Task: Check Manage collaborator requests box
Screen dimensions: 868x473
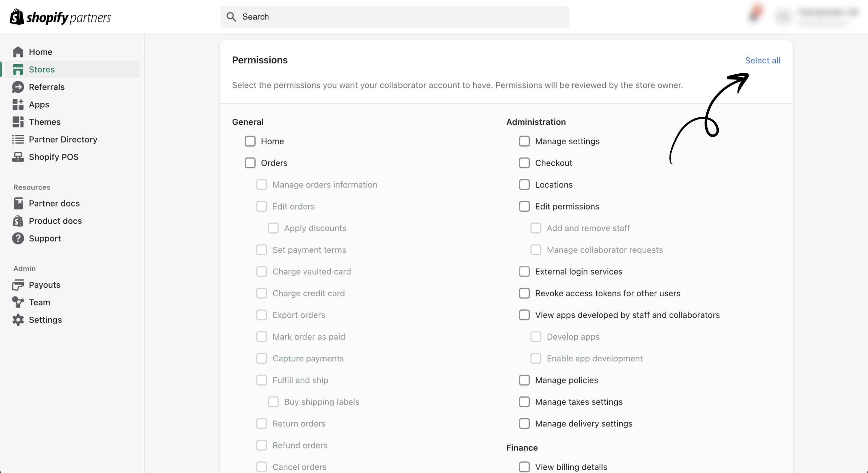Action: (536, 250)
